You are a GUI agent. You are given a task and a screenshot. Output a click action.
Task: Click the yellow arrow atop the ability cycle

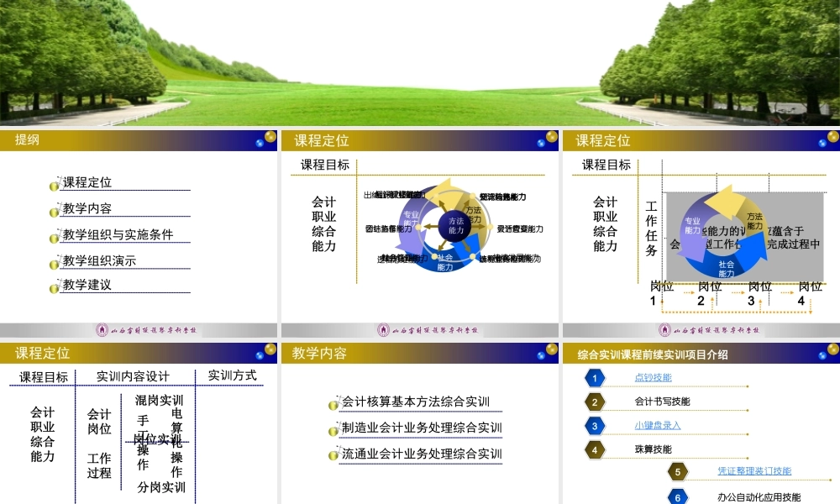pos(444,186)
